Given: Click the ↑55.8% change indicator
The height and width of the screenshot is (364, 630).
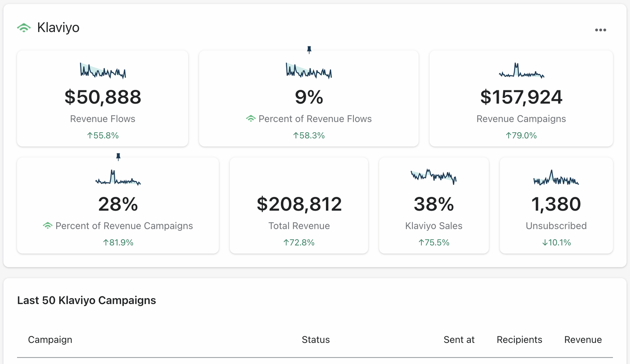Looking at the screenshot, I should point(103,136).
